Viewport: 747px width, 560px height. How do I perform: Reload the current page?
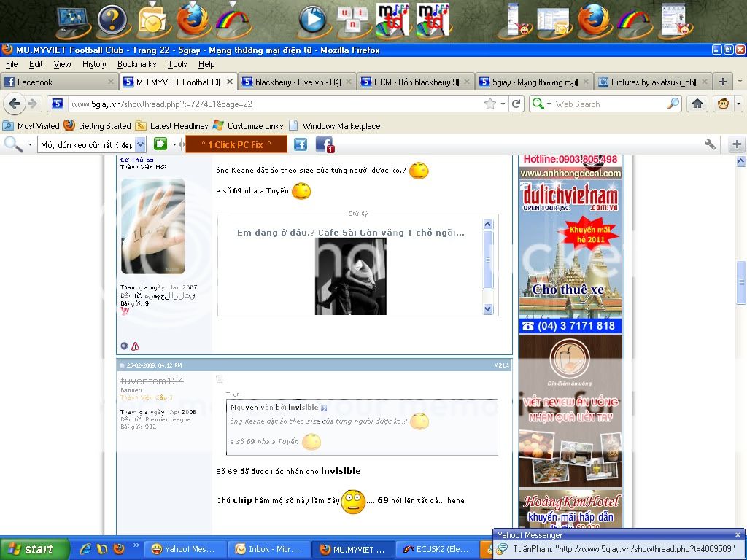516,104
